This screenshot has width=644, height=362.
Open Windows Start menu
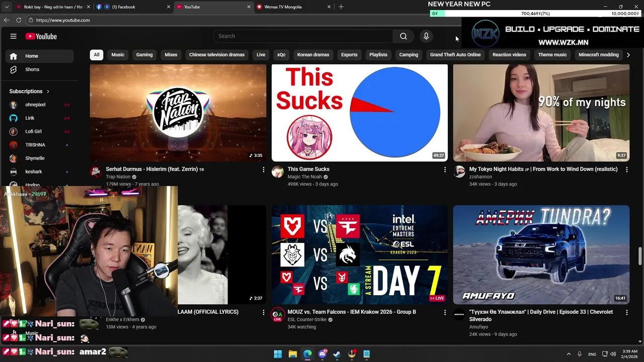pyautogui.click(x=278, y=354)
